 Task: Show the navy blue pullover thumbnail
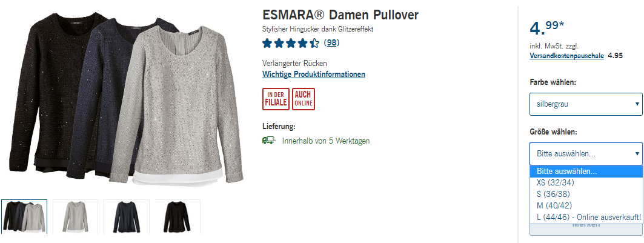pos(127,216)
